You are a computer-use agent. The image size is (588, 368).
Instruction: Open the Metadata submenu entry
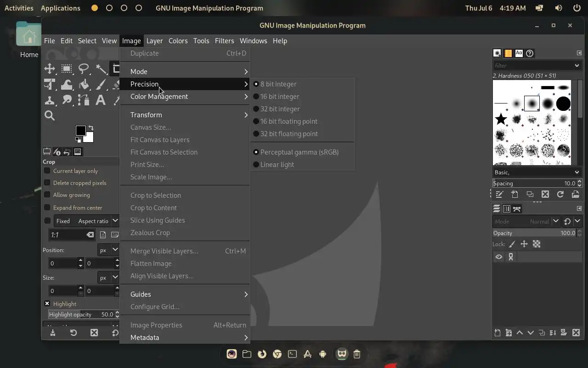click(185, 338)
